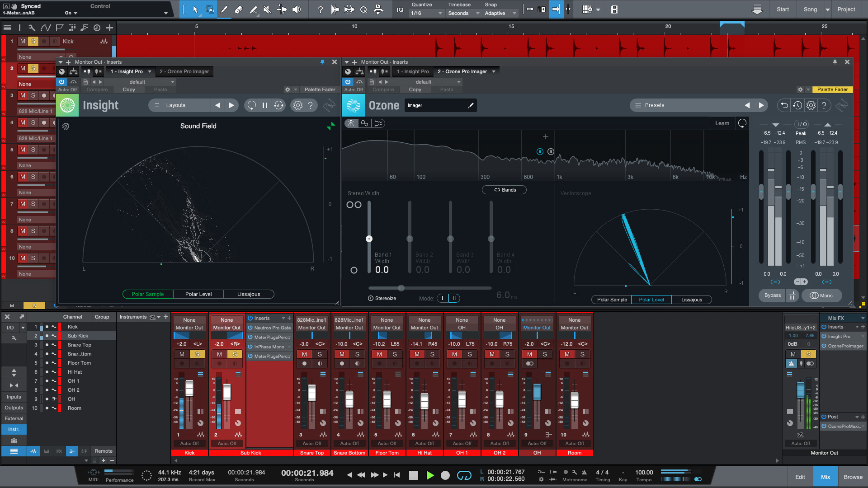Select the Eraser tool
This screenshot has height=488, width=868.
(x=239, y=9)
